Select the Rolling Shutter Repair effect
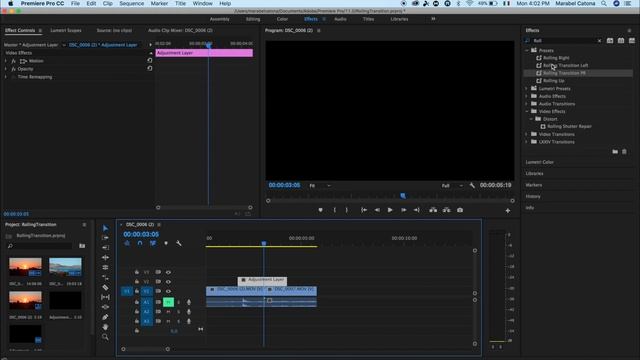The height and width of the screenshot is (360, 640). [569, 127]
